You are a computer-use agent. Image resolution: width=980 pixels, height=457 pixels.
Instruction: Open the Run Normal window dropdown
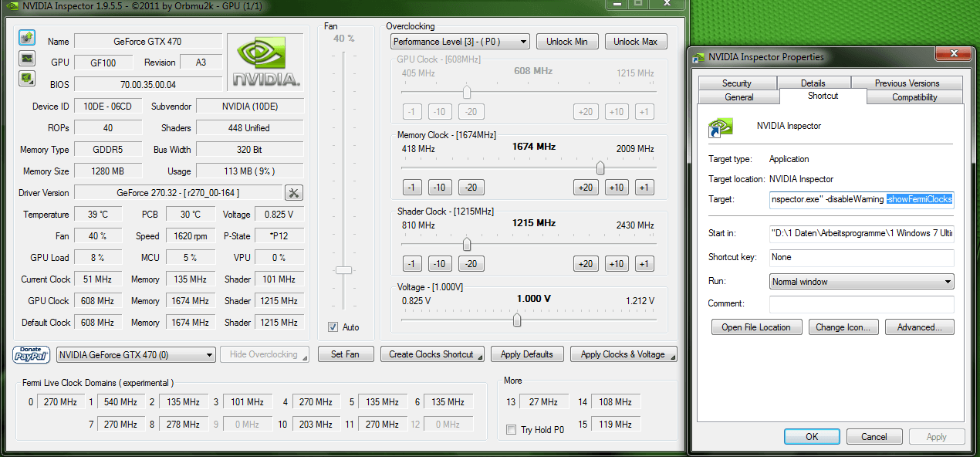862,282
